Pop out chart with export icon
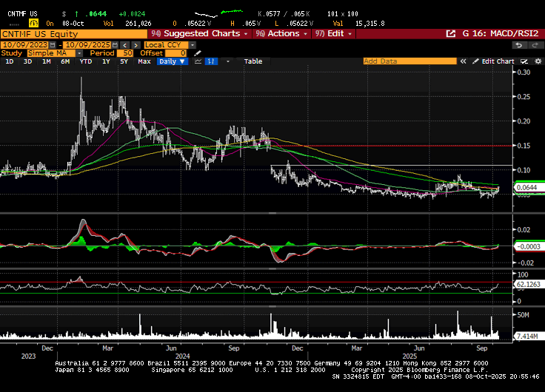545x392 pixels. click(450, 34)
